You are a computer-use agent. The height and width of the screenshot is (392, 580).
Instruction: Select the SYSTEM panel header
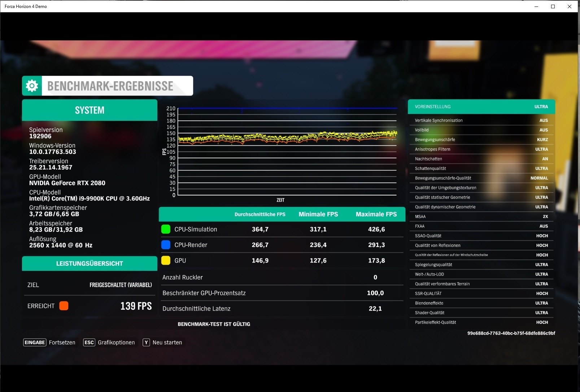click(90, 110)
